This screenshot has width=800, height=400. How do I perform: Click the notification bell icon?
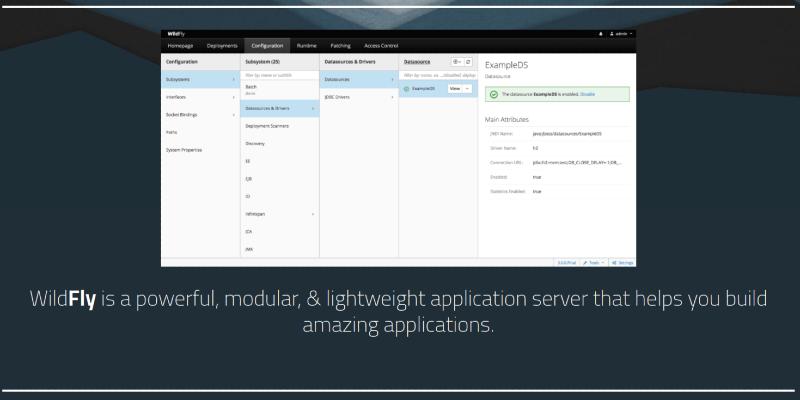[x=600, y=33]
